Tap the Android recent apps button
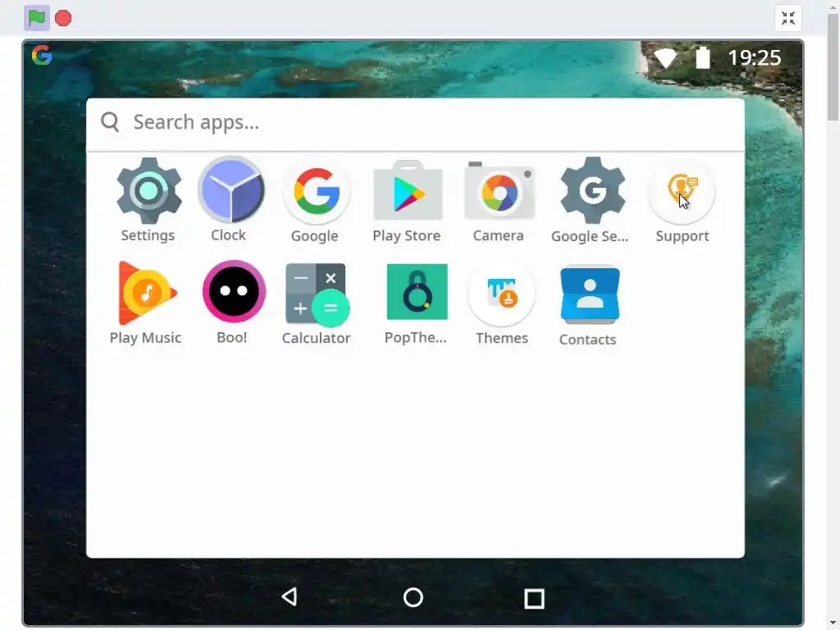Viewport: 840px width, 630px height. coord(534,598)
